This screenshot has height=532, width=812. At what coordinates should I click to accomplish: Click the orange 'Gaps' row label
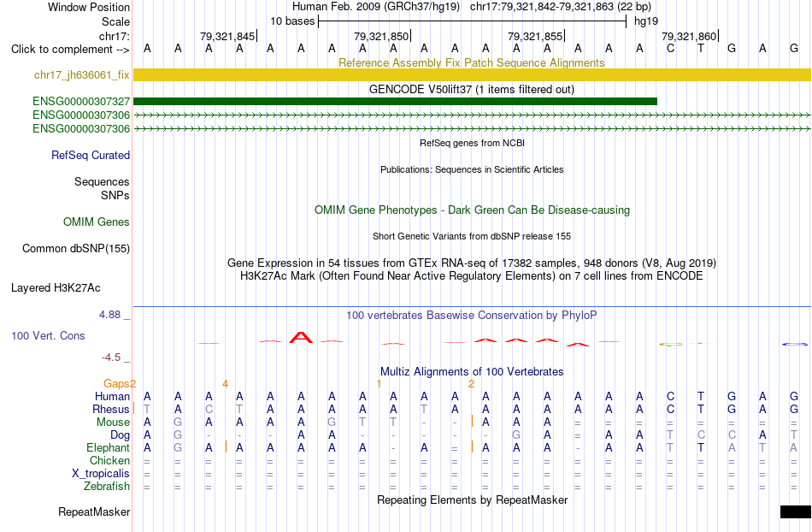pyautogui.click(x=116, y=383)
